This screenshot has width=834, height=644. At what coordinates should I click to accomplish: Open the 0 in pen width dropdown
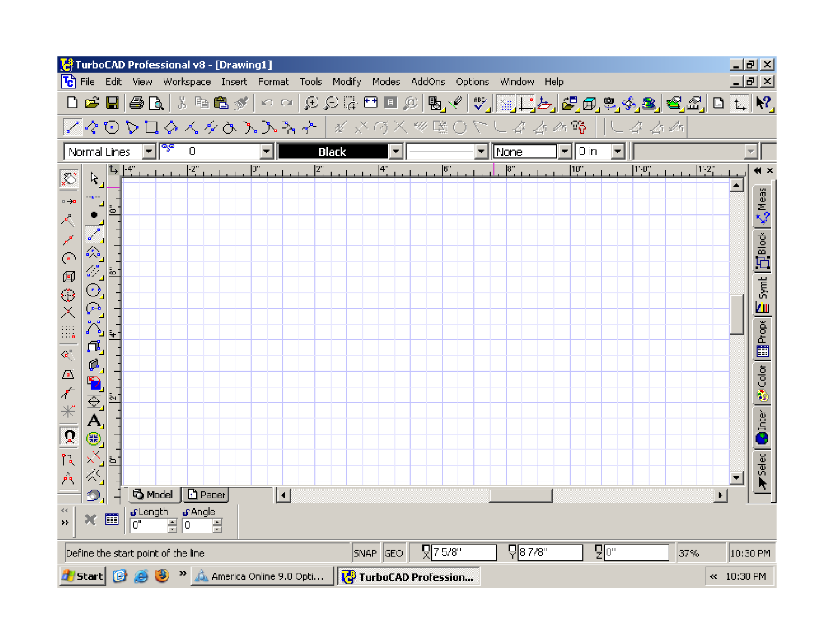(618, 152)
